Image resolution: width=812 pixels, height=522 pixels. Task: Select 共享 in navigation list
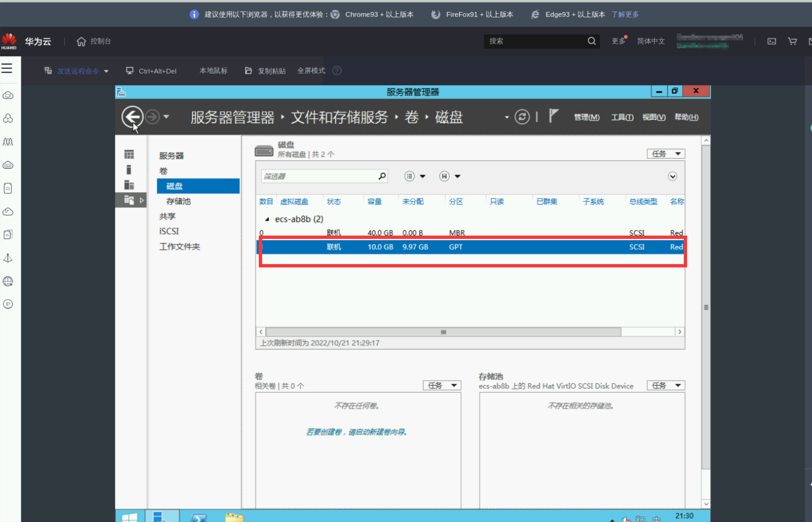167,217
